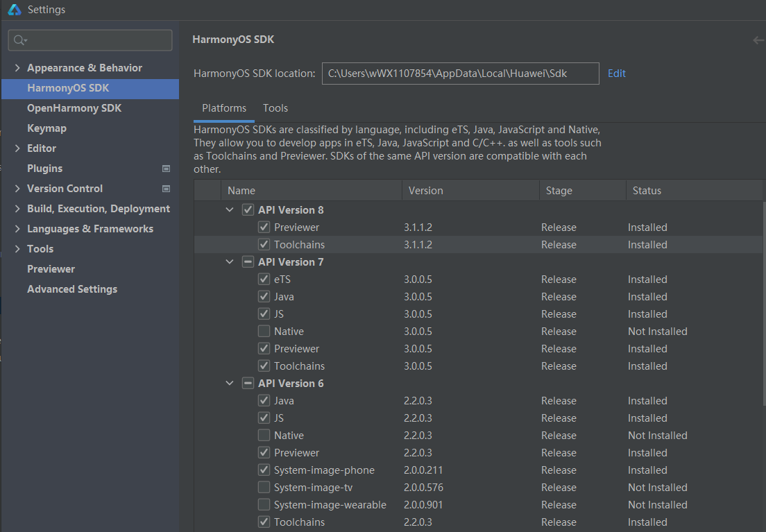Uncheck Toolchains 2.2.0.3 checkbox

click(x=264, y=522)
